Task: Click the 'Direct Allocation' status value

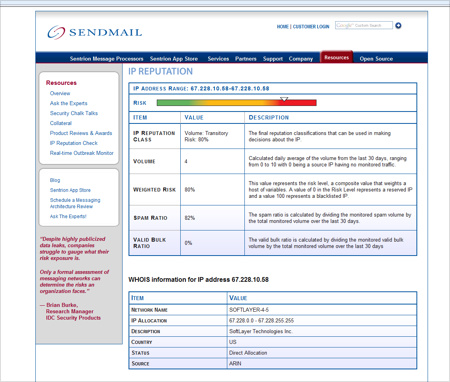Action: tap(248, 353)
